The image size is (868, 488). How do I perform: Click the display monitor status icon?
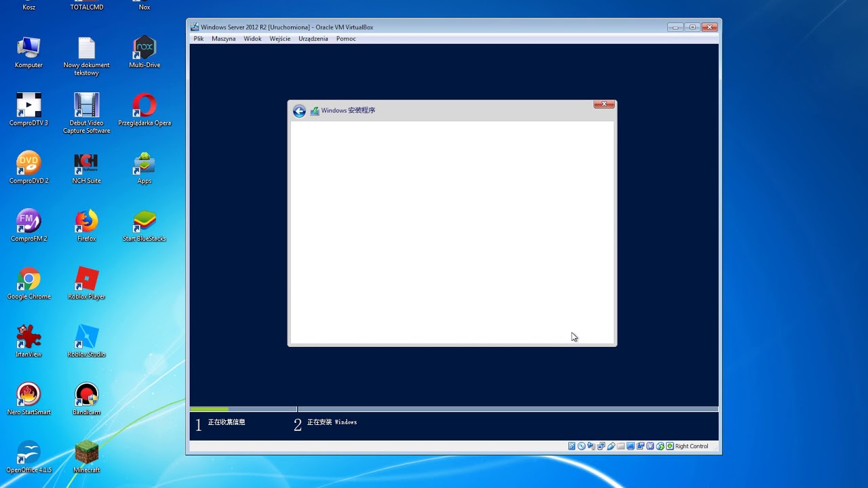click(631, 446)
